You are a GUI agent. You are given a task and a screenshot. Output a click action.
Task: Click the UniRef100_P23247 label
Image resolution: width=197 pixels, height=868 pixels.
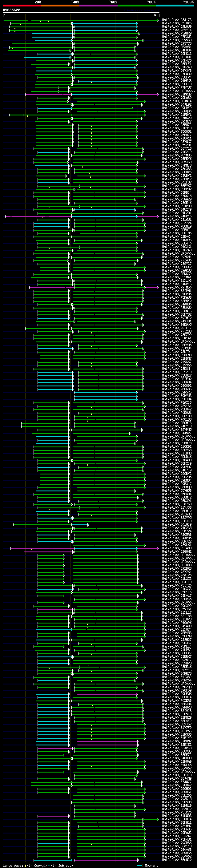click(177, 836)
